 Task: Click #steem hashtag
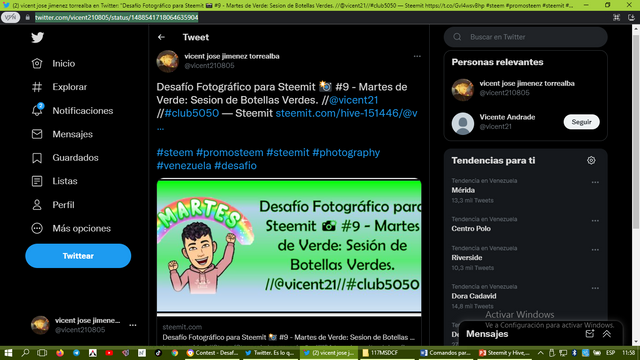[175, 152]
